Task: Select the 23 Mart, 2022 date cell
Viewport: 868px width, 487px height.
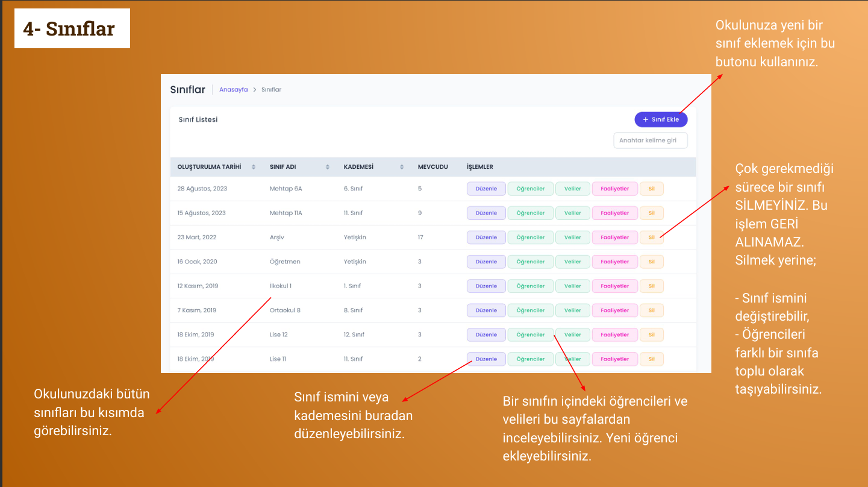Action: (x=196, y=237)
